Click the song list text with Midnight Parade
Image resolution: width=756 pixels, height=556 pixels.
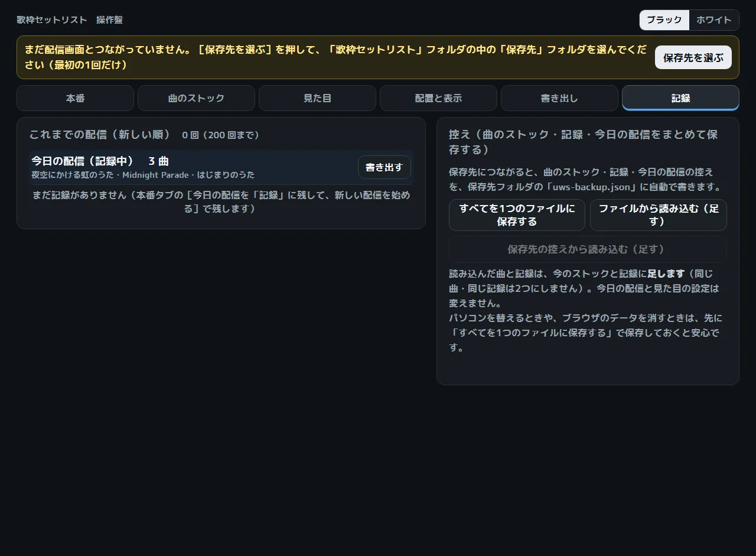pos(143,175)
